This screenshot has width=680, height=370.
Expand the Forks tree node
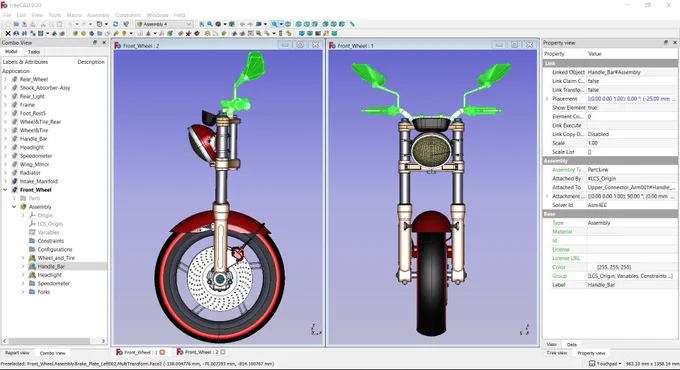coord(23,292)
